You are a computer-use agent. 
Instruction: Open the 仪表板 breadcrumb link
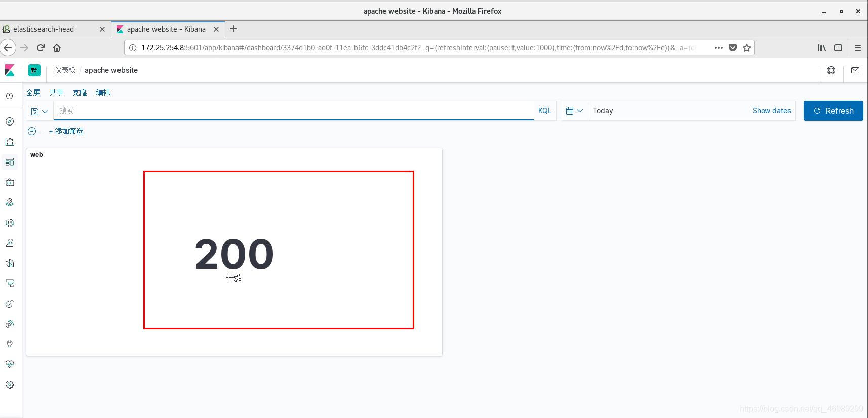pyautogui.click(x=65, y=70)
